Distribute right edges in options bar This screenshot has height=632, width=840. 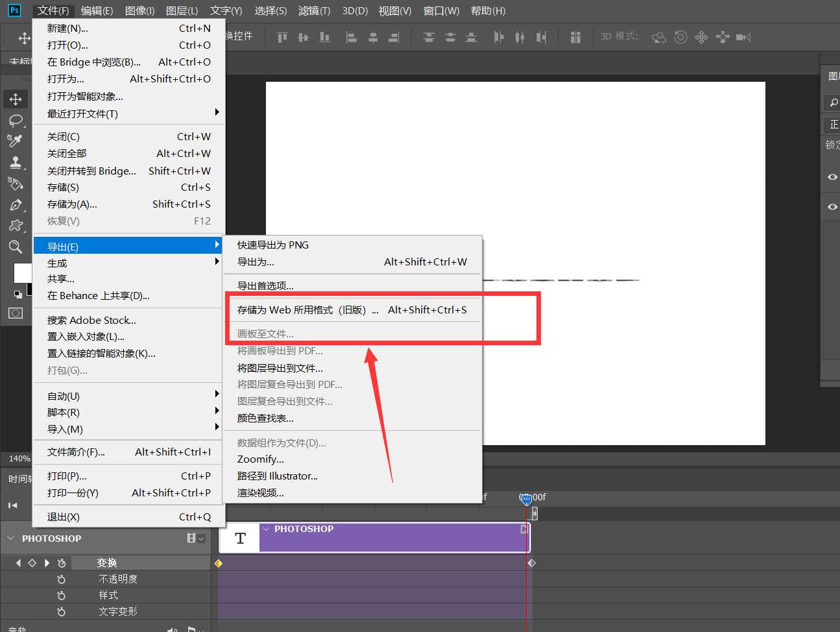click(541, 37)
